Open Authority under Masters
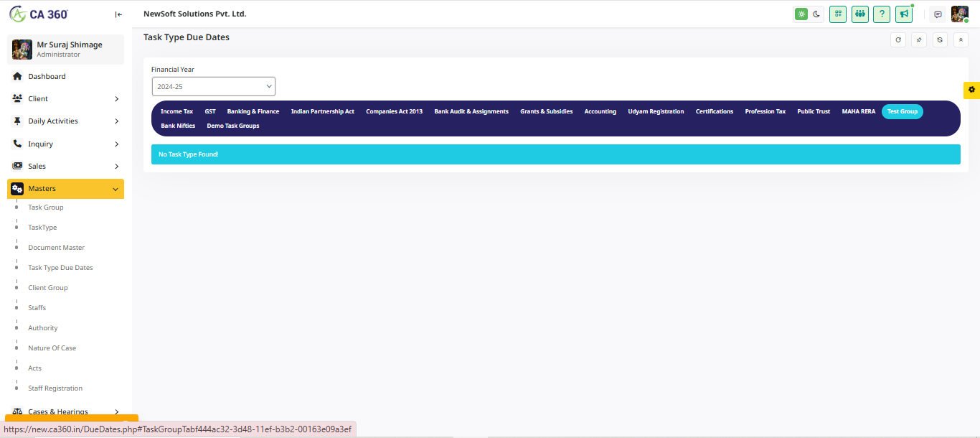 (x=43, y=328)
